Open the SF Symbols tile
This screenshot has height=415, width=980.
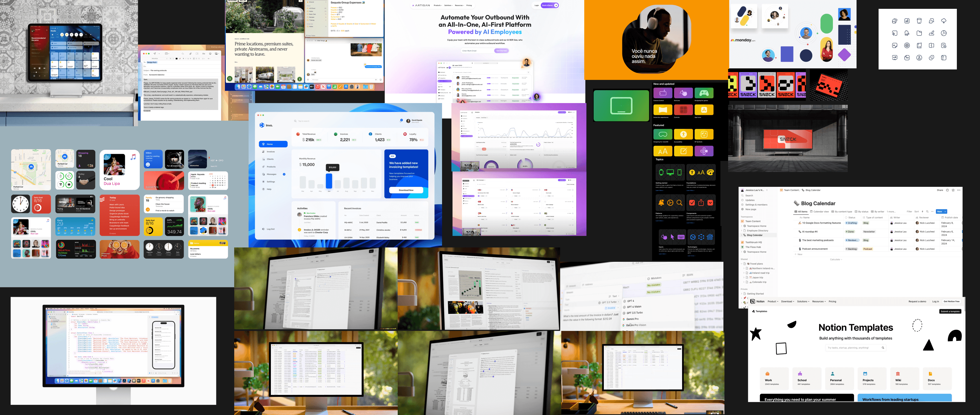[x=704, y=134]
